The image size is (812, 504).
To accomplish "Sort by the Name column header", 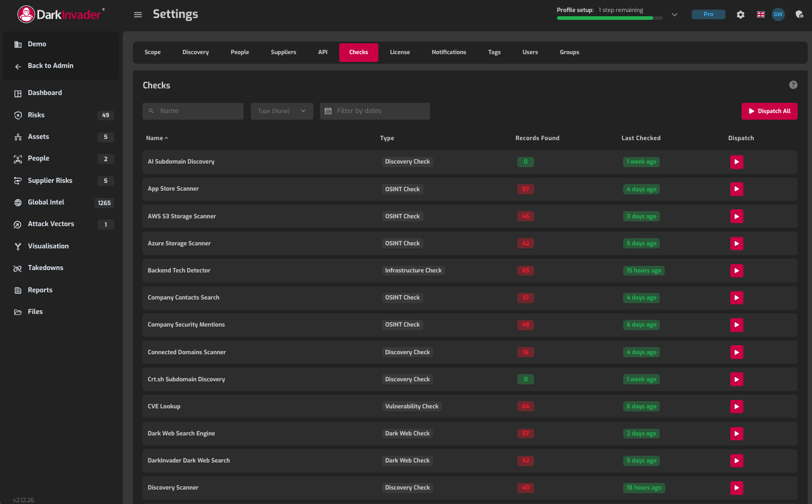I will point(157,138).
